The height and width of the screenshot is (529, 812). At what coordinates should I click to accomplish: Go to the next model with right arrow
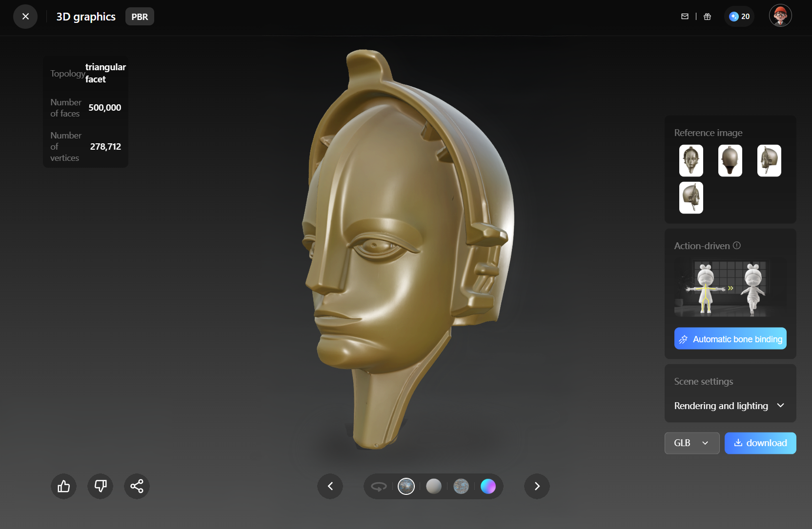pyautogui.click(x=537, y=486)
